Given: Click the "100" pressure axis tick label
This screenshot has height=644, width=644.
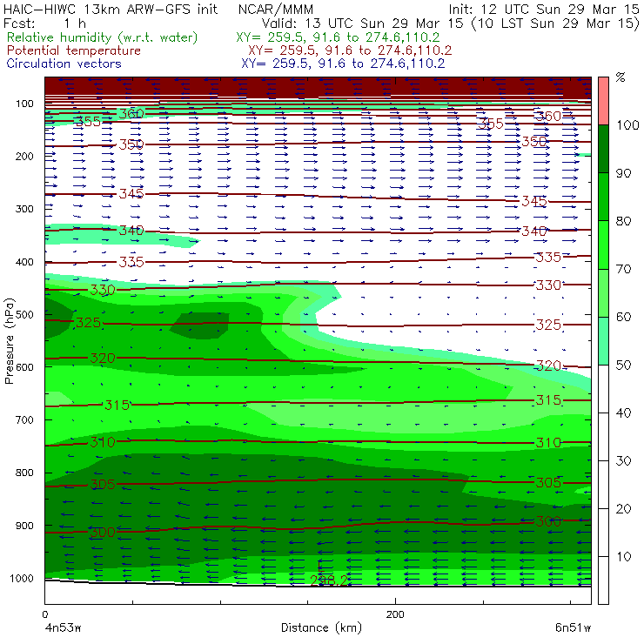Looking at the screenshot, I should tap(24, 104).
